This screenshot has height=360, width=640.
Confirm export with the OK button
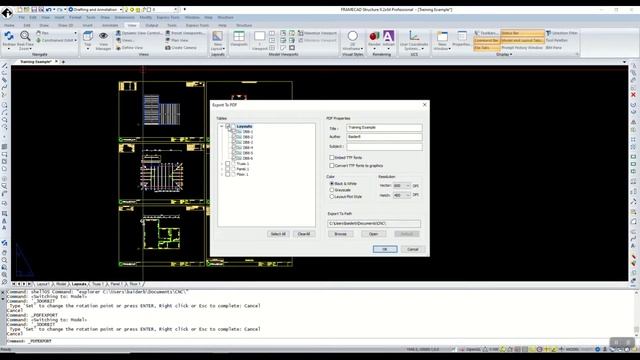[x=384, y=249]
